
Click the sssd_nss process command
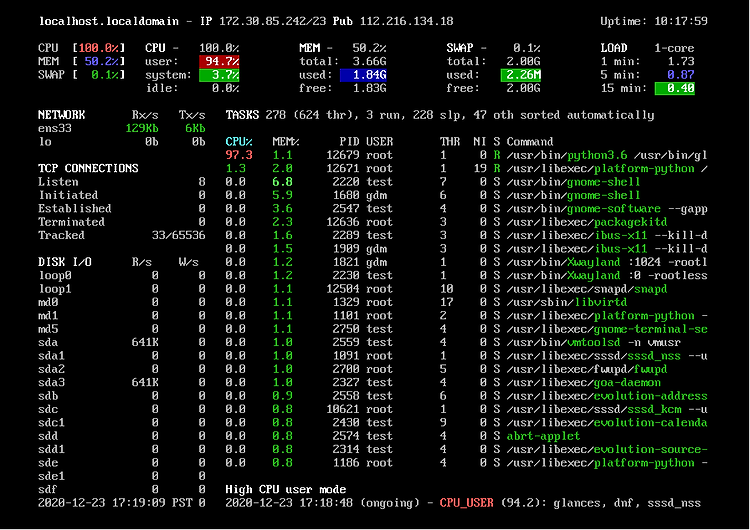pyautogui.click(x=607, y=356)
